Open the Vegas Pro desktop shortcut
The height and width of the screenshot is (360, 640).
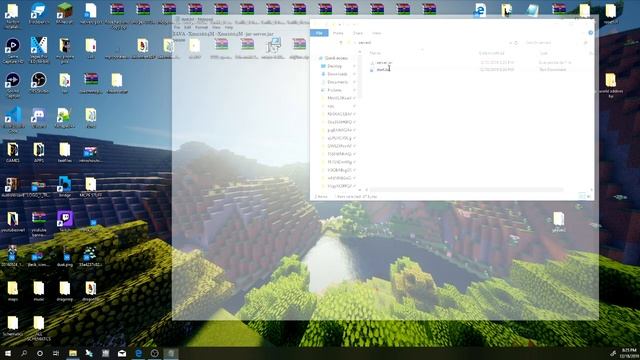pyautogui.click(x=39, y=50)
